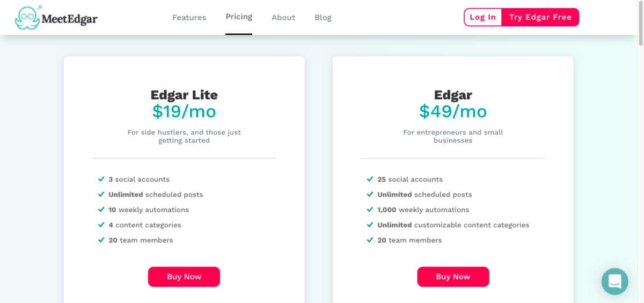The height and width of the screenshot is (303, 644).
Task: Select the Pricing navigation tab
Action: click(x=239, y=17)
